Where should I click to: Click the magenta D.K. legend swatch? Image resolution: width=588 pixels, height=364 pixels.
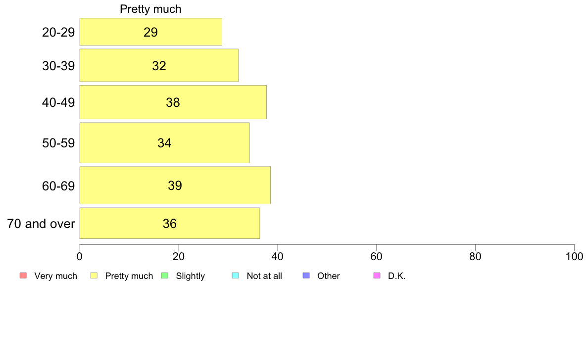click(x=377, y=275)
